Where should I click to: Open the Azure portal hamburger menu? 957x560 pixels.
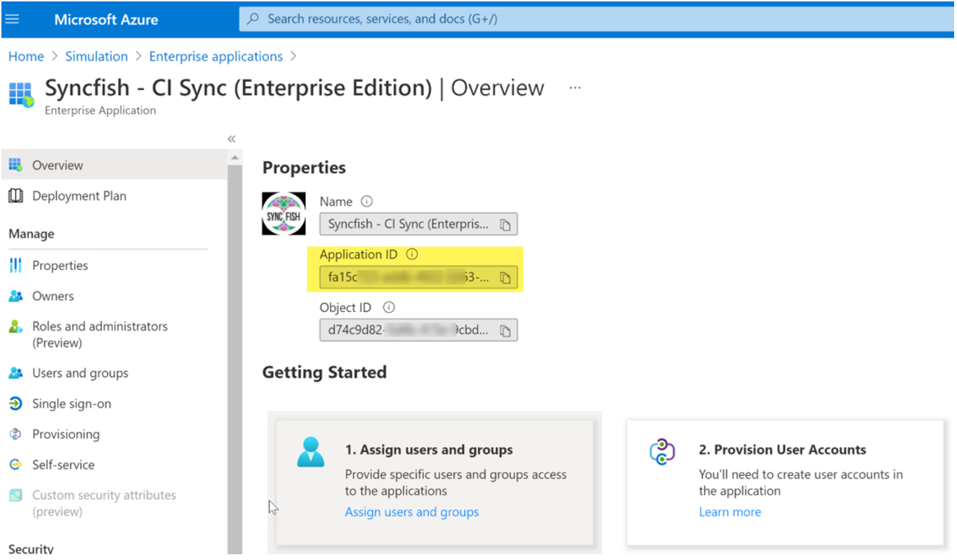[x=12, y=19]
